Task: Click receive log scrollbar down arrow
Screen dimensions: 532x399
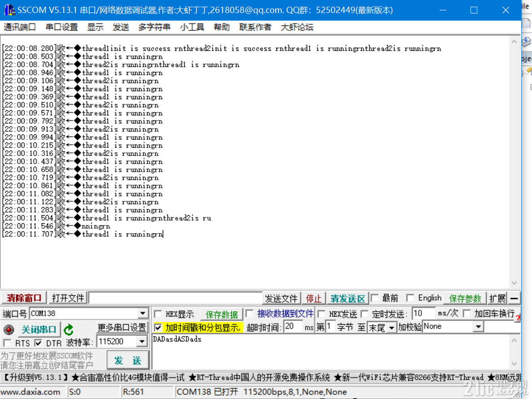Action: tap(514, 282)
